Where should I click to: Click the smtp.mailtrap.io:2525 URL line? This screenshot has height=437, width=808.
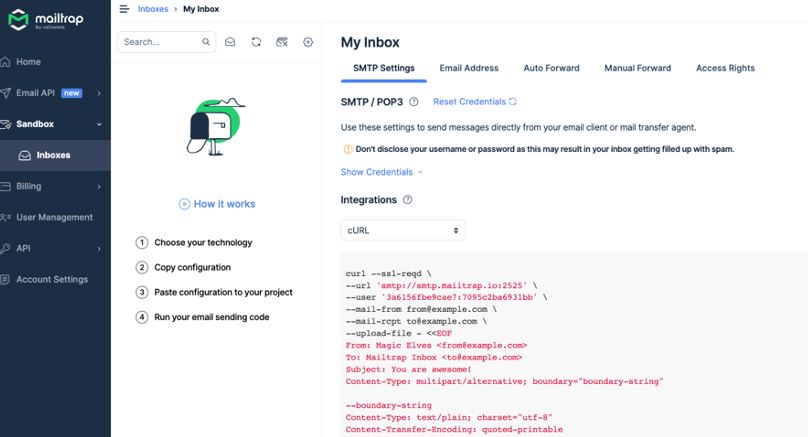(x=442, y=285)
